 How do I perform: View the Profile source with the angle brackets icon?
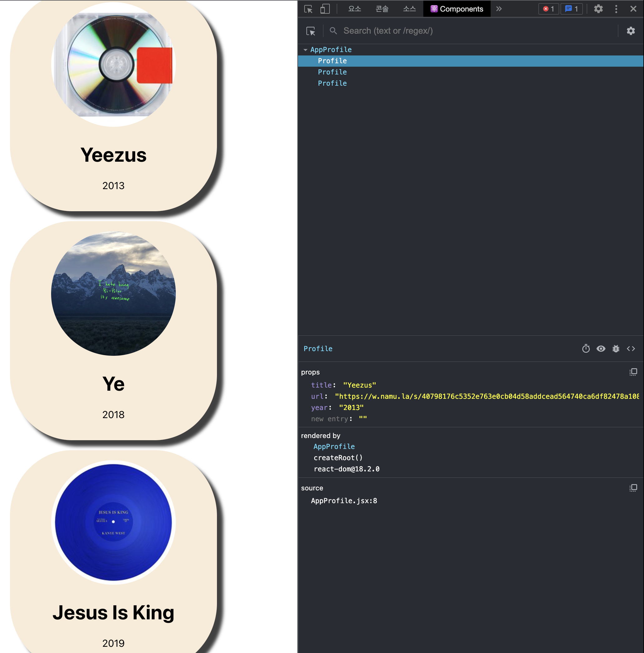pos(631,349)
